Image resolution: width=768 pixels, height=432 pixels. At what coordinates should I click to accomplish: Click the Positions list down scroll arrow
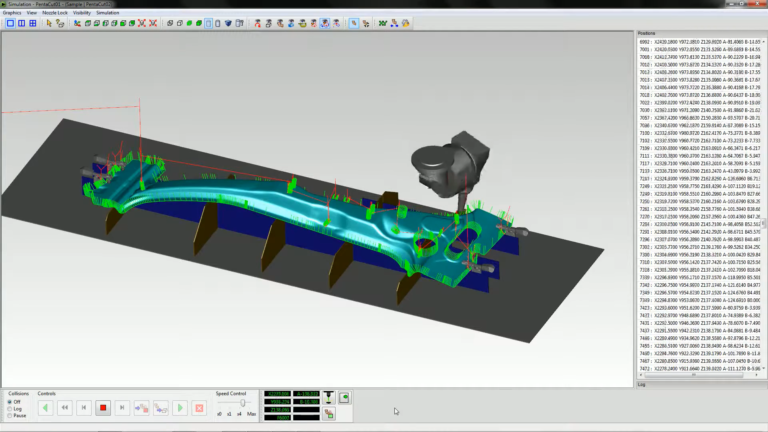[x=764, y=368]
